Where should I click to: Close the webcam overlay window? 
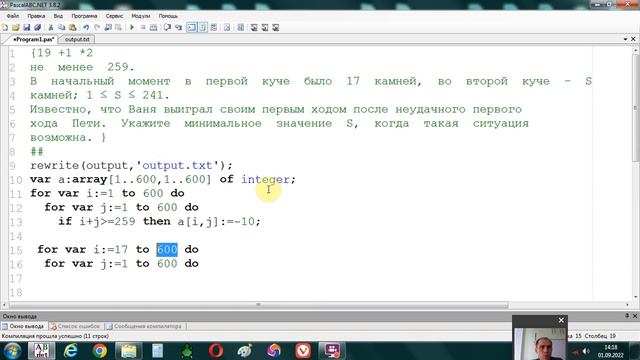pyautogui.click(x=561, y=320)
